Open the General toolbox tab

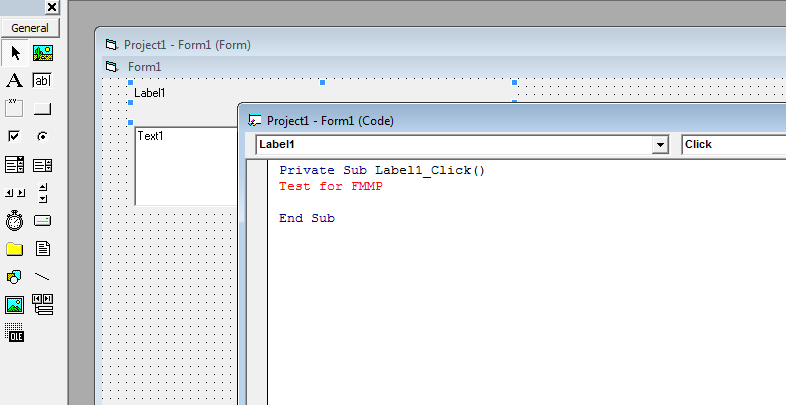click(30, 28)
